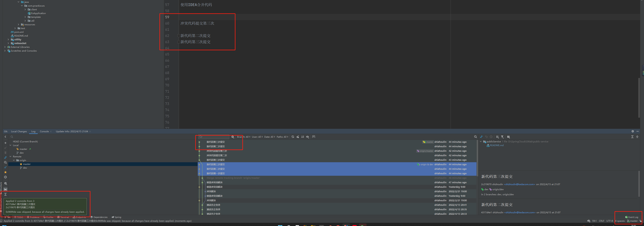
Task: Select origin master branch in tree
Action: (27, 164)
